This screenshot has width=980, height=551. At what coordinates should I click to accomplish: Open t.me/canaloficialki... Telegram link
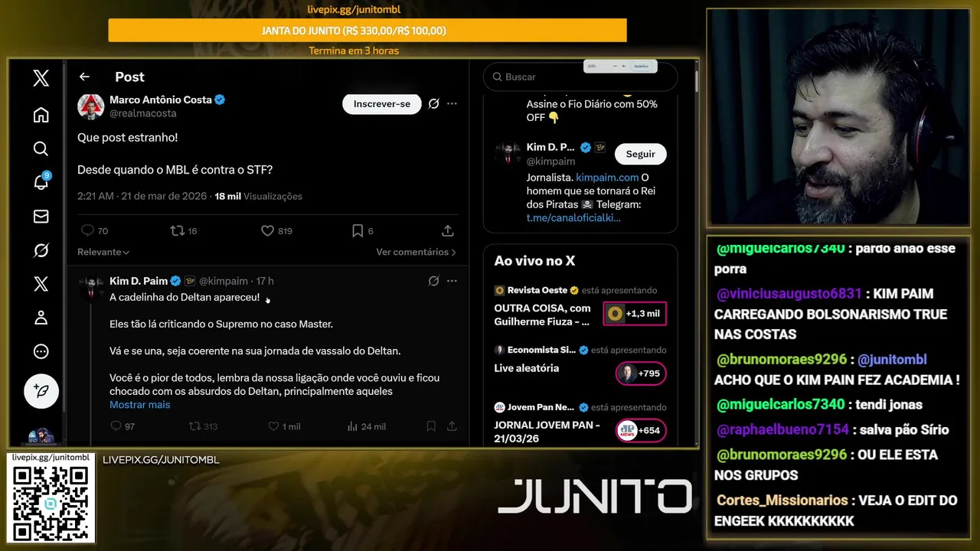[573, 217]
